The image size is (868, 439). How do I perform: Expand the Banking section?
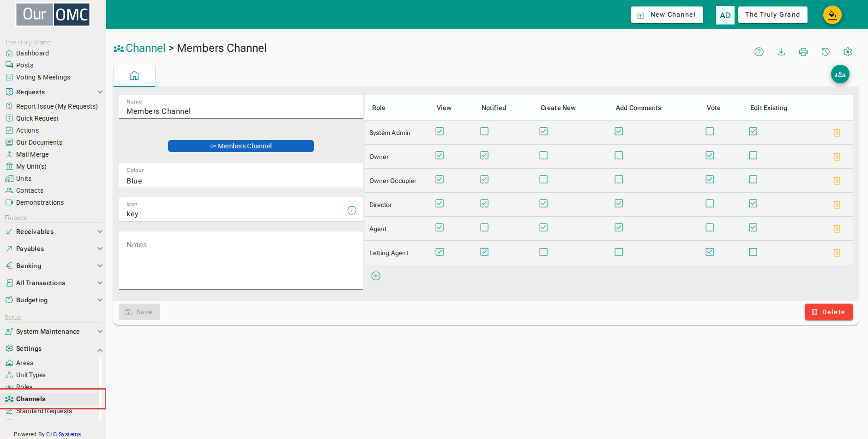click(x=53, y=266)
